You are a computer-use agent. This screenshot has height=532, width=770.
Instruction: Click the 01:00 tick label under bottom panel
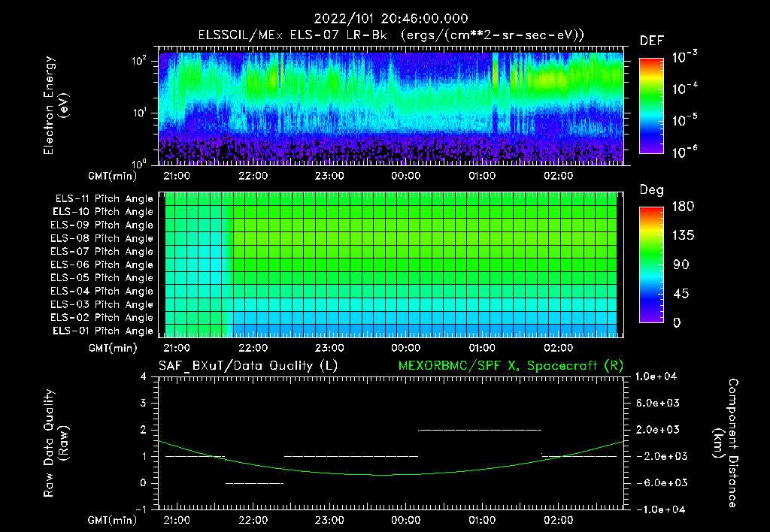point(482,520)
